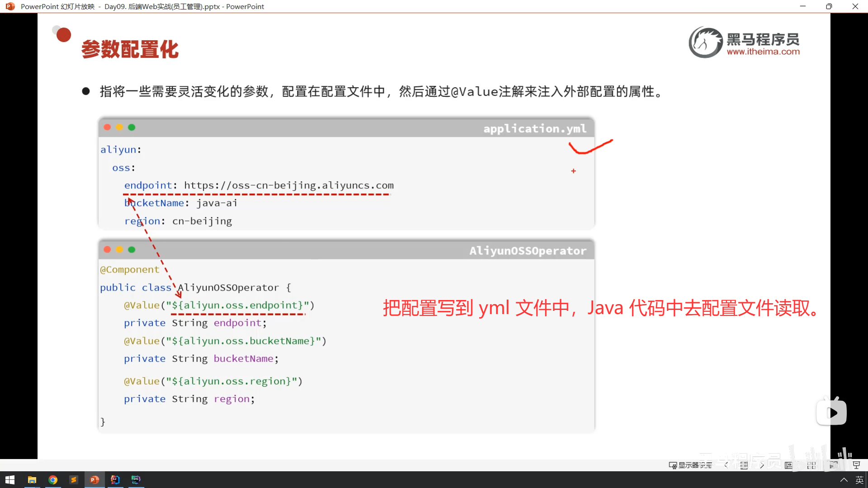Open display settings in status bar
The height and width of the screenshot is (488, 868).
690,465
